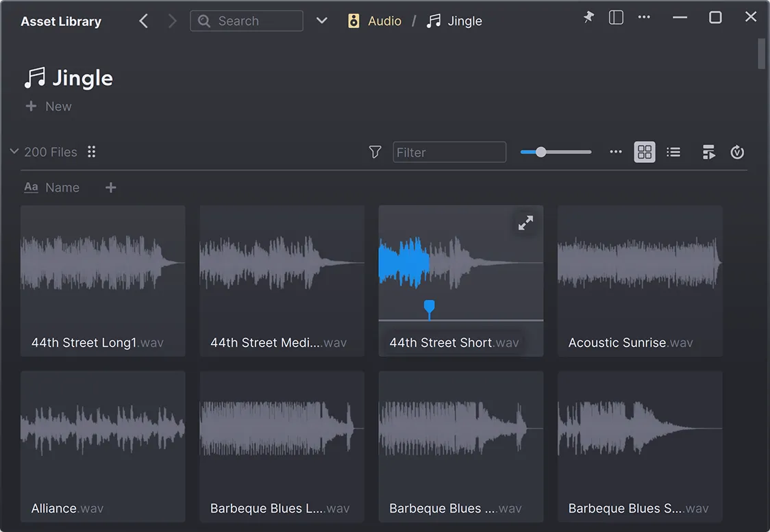Screen dimensions: 770x532
Task: Go back with the left arrow
Action: coord(144,21)
